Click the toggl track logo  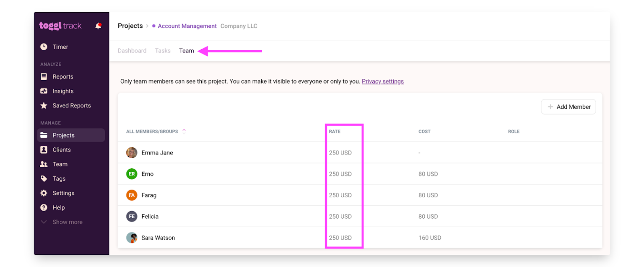click(60, 25)
